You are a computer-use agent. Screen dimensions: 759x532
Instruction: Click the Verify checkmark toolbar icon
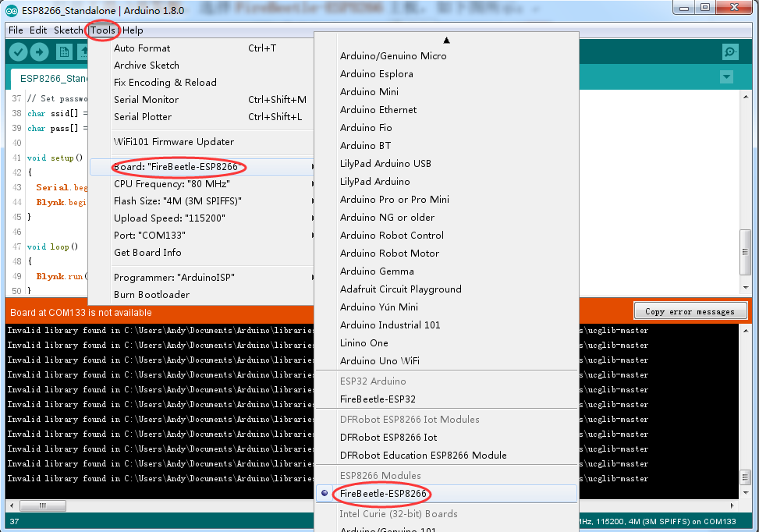(x=18, y=51)
